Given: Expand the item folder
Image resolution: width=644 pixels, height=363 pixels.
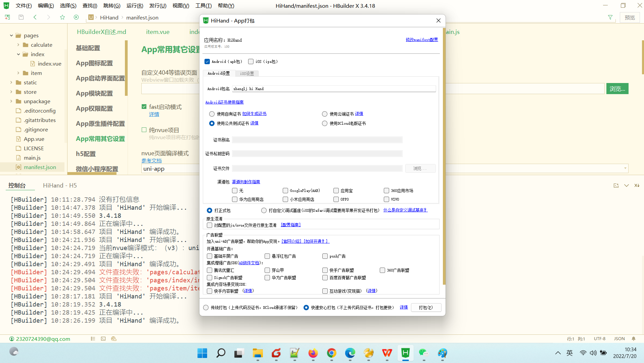Looking at the screenshot, I should [x=18, y=73].
